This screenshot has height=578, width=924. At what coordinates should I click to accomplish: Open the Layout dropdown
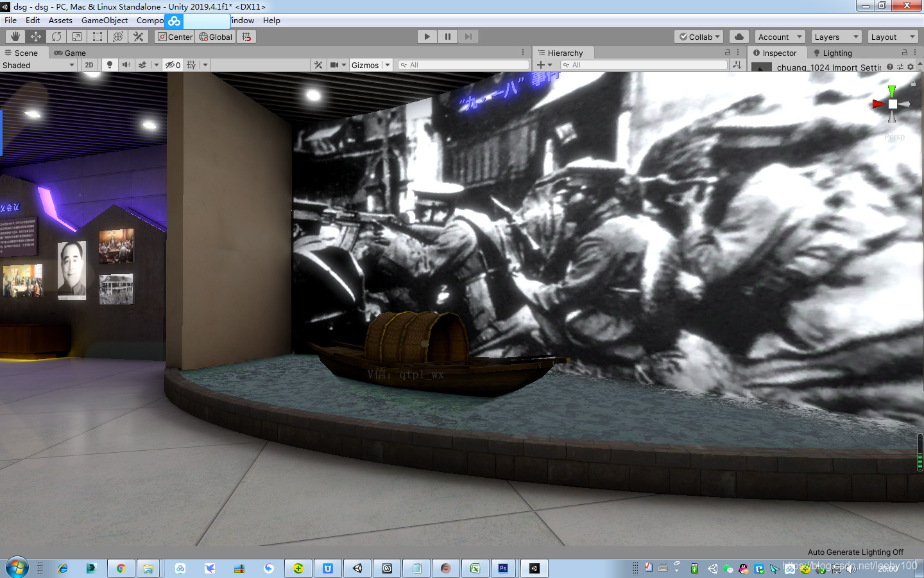point(893,37)
